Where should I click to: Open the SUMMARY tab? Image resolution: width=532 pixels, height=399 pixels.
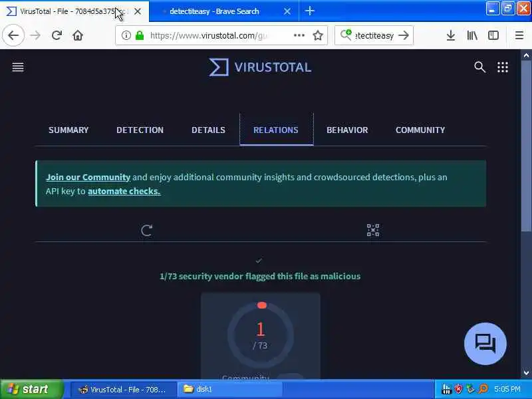tap(68, 130)
